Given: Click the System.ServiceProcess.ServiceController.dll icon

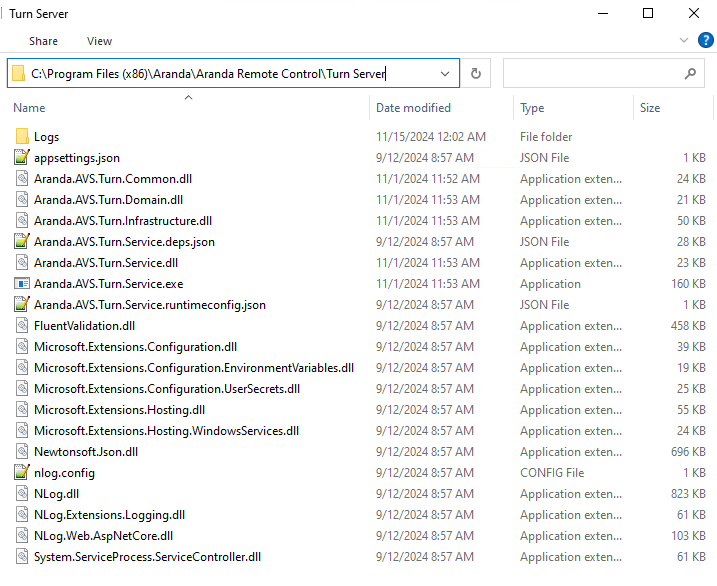Looking at the screenshot, I should coord(21,557).
